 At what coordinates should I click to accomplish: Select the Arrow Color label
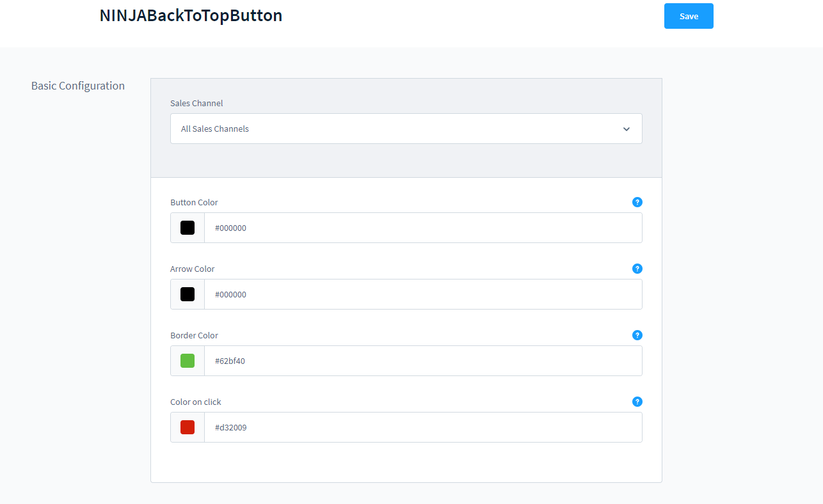tap(193, 269)
